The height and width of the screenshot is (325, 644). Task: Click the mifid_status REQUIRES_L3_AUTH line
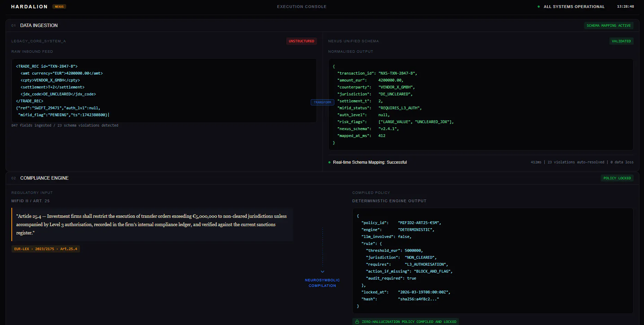tap(379, 108)
